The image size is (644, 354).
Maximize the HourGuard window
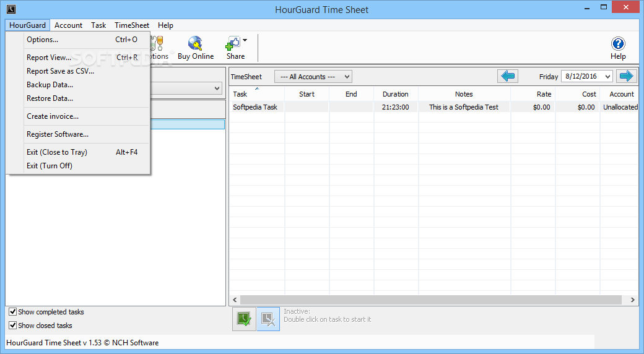pyautogui.click(x=603, y=7)
